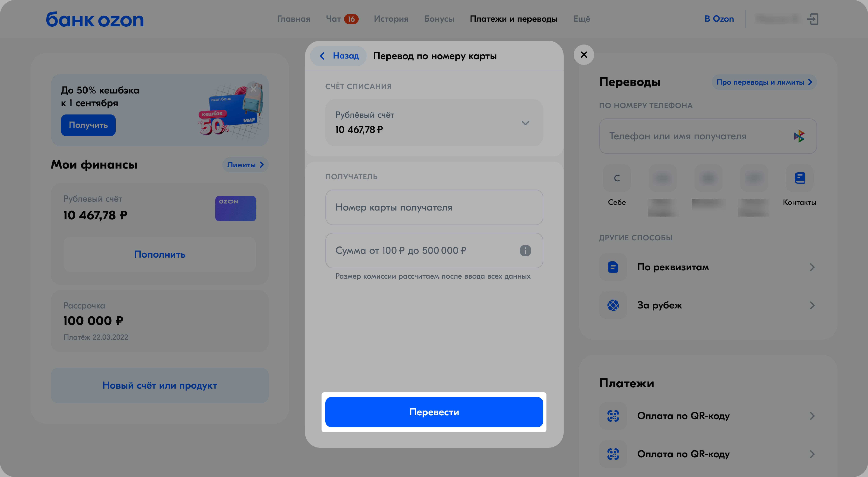Click the SBP icon in phone field
Image resolution: width=868 pixels, height=477 pixels.
799,136
